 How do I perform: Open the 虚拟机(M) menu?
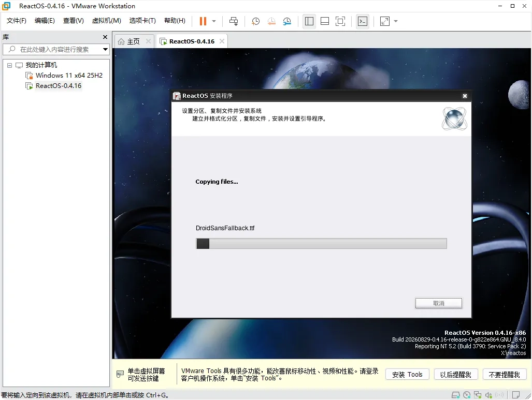tap(107, 21)
